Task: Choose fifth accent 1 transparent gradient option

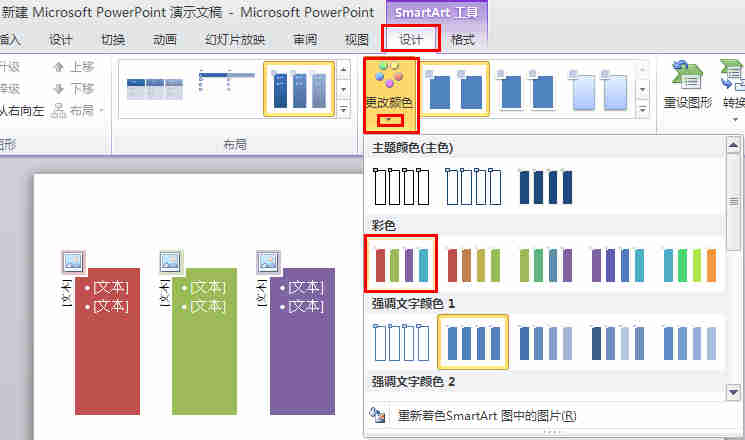Action: 690,342
